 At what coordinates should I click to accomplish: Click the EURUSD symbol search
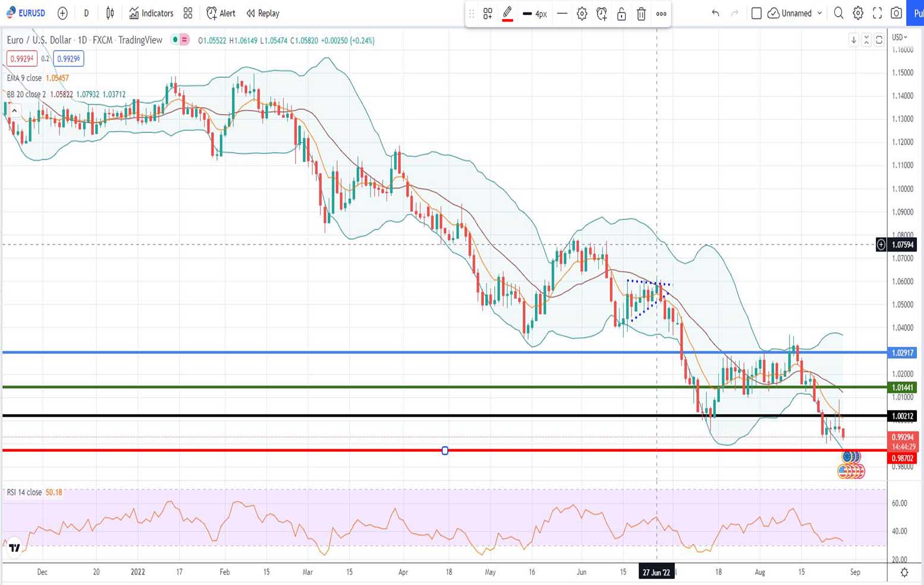point(26,13)
